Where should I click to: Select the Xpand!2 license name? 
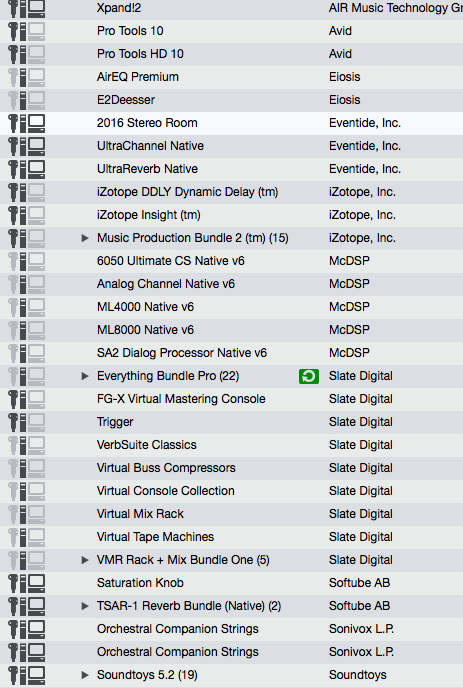pos(119,8)
